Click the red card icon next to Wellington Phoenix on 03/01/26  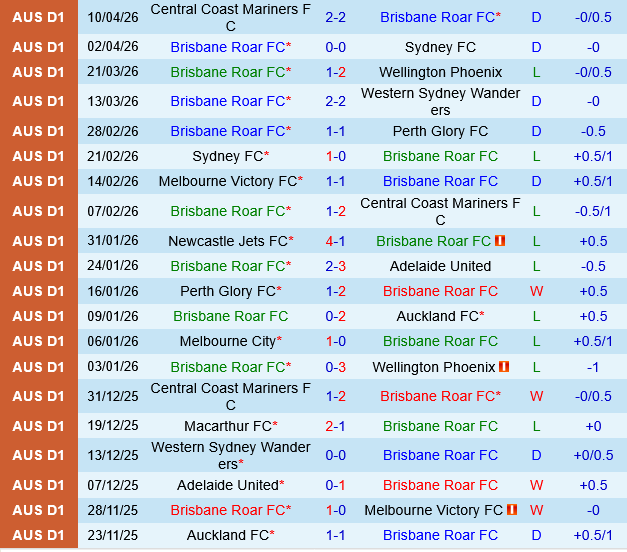(x=504, y=367)
